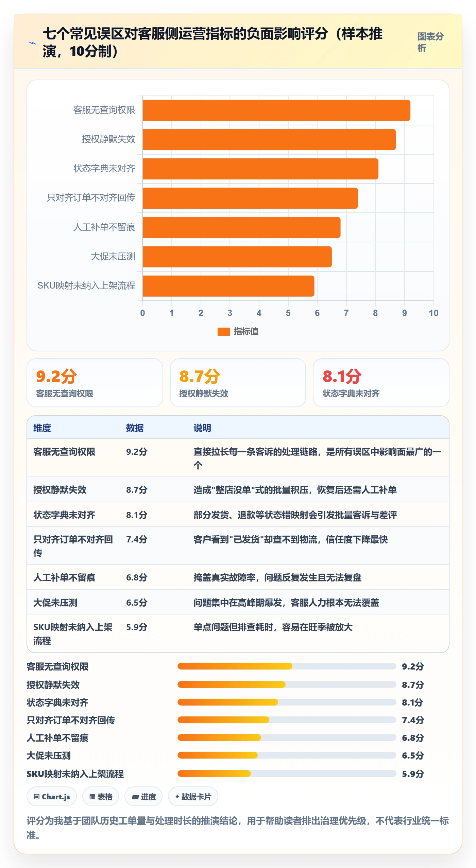Click the 图表分析 badge in the header
The height and width of the screenshot is (868, 476).
coord(430,42)
